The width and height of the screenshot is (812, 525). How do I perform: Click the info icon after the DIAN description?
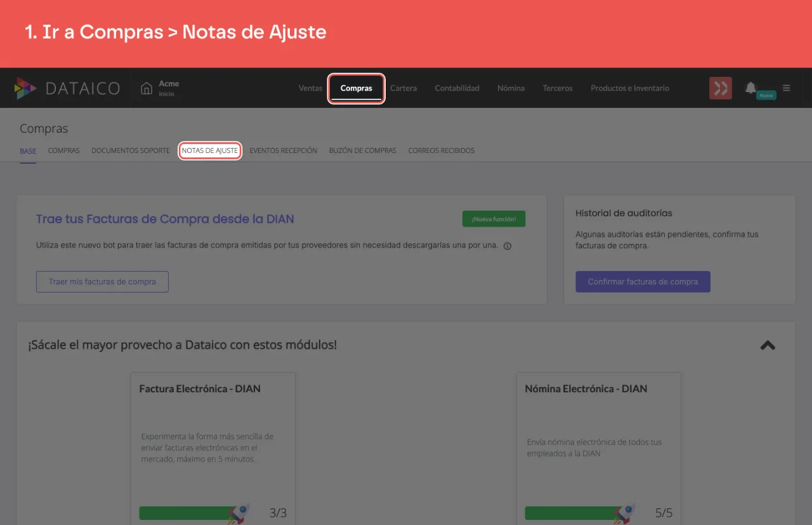[507, 246]
